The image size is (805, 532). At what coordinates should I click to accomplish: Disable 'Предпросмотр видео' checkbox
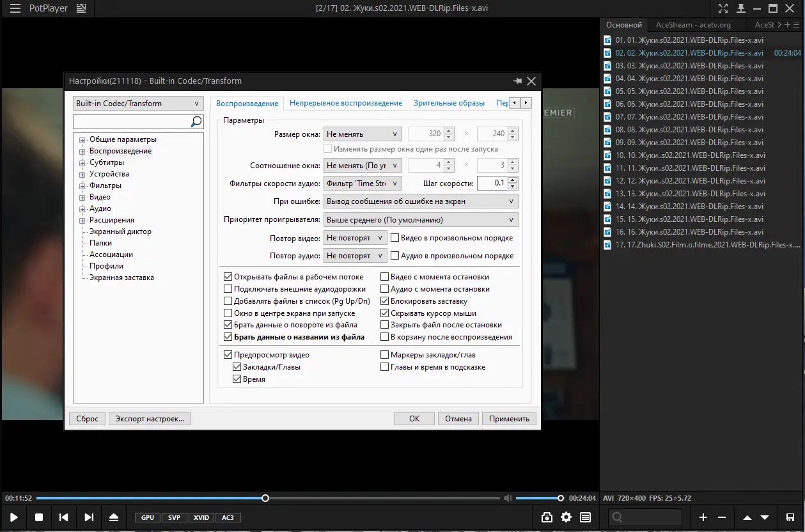click(x=228, y=355)
